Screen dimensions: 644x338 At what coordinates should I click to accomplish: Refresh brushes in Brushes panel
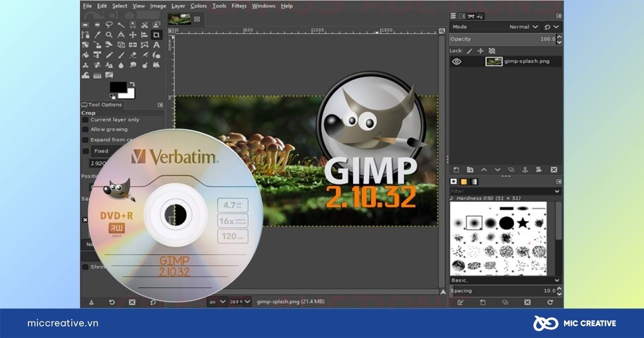pyautogui.click(x=550, y=302)
